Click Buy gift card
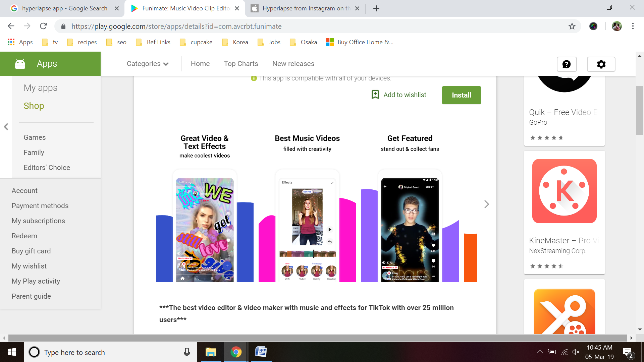 point(31,251)
